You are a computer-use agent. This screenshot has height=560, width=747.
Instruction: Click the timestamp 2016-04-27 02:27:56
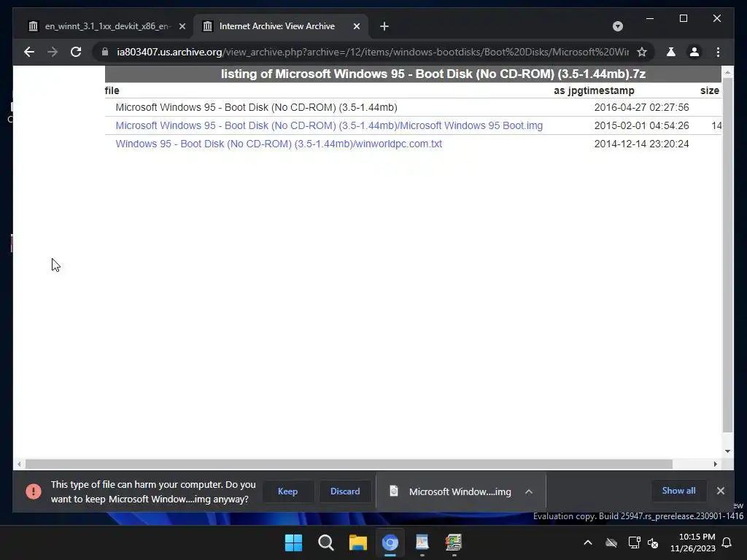[x=641, y=108]
